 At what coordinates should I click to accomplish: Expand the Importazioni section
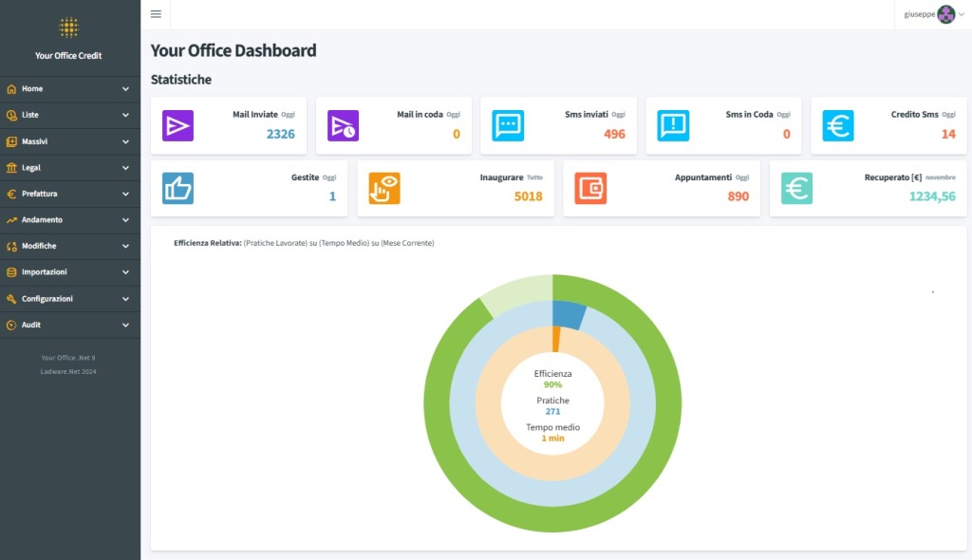[69, 271]
